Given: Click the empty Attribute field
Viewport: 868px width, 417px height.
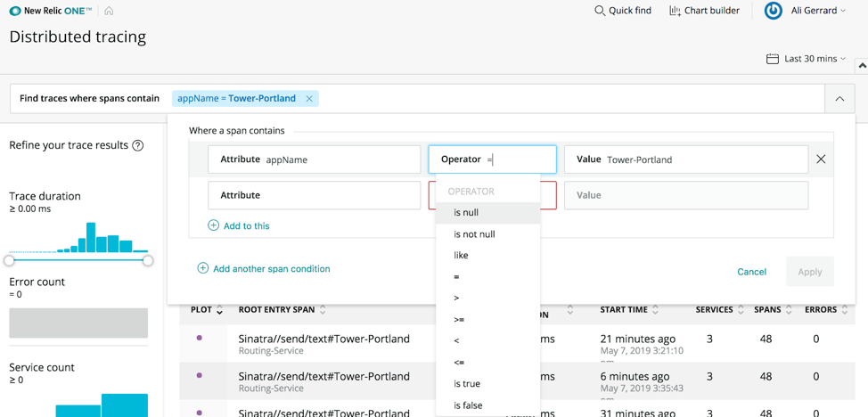Looking at the screenshot, I should 314,195.
